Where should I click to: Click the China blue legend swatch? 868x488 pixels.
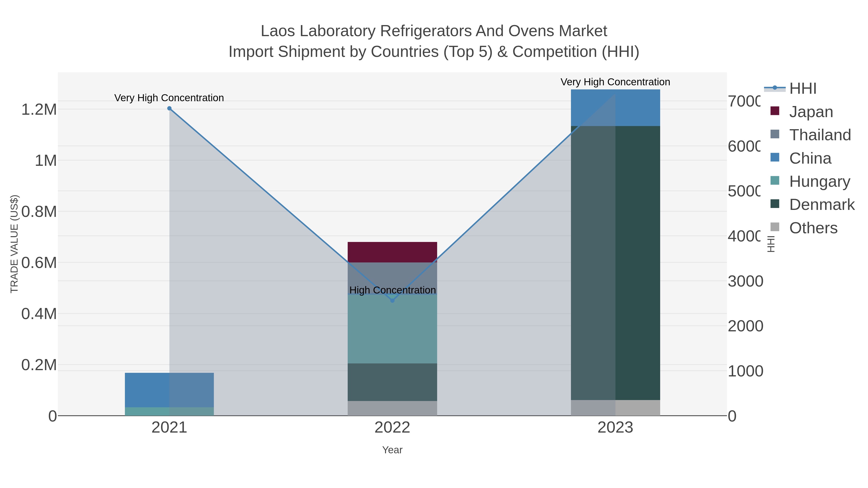[775, 157]
